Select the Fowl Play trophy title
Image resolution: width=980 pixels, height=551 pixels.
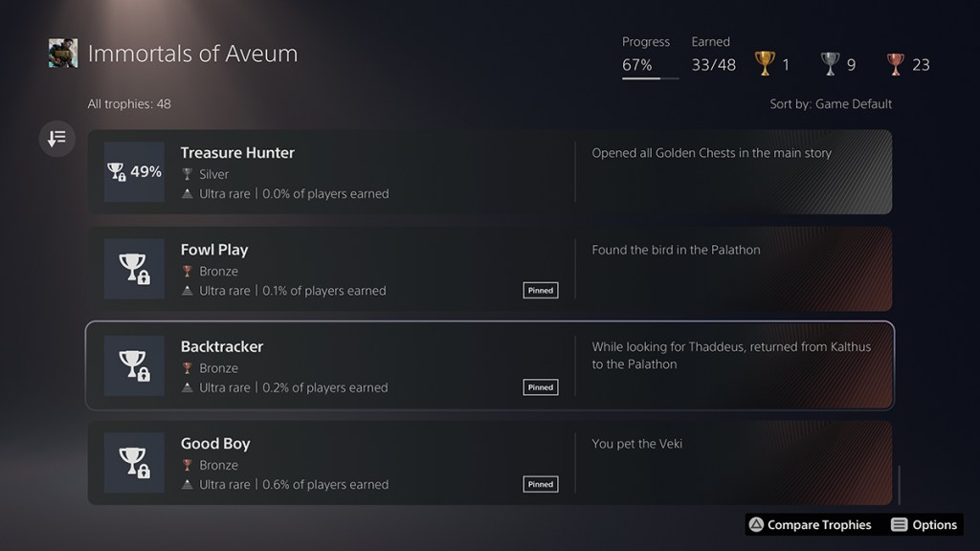click(x=214, y=250)
